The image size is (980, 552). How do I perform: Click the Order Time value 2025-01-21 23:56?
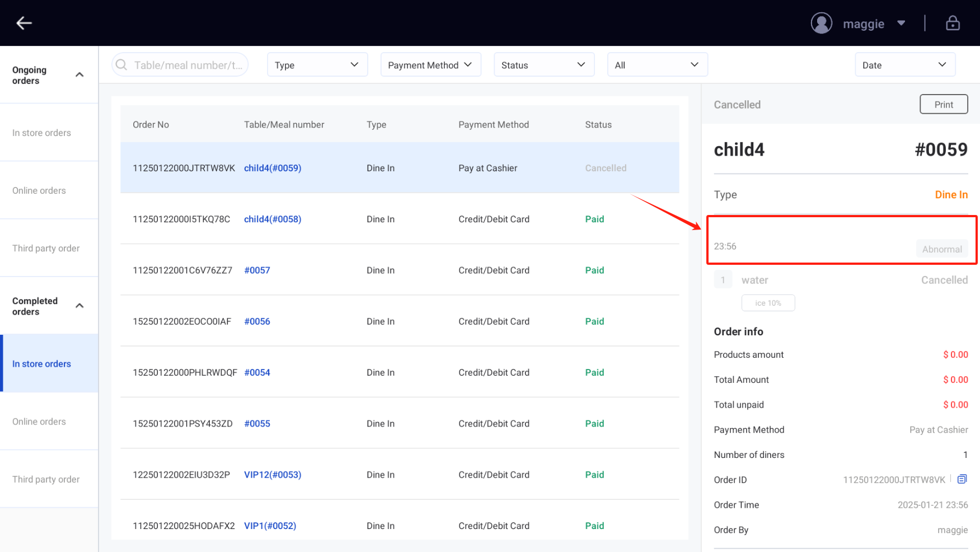click(x=932, y=504)
